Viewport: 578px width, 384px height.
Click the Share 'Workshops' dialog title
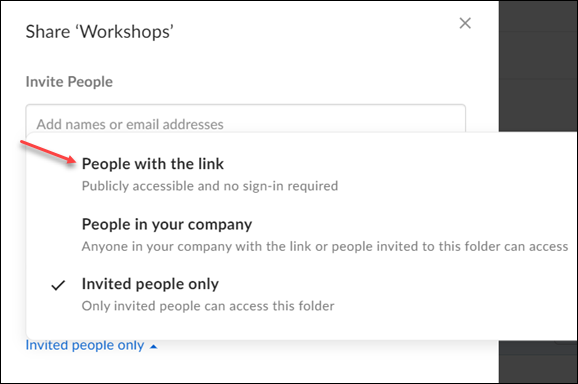coord(100,32)
